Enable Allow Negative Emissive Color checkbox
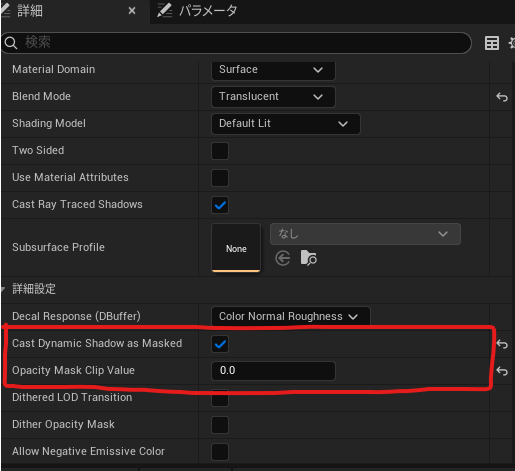Screen dimensions: 515x471 [x=220, y=452]
